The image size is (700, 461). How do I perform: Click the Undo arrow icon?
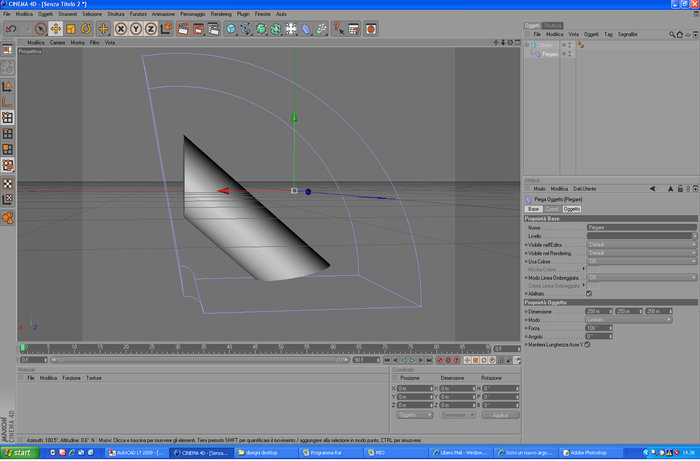(11, 29)
